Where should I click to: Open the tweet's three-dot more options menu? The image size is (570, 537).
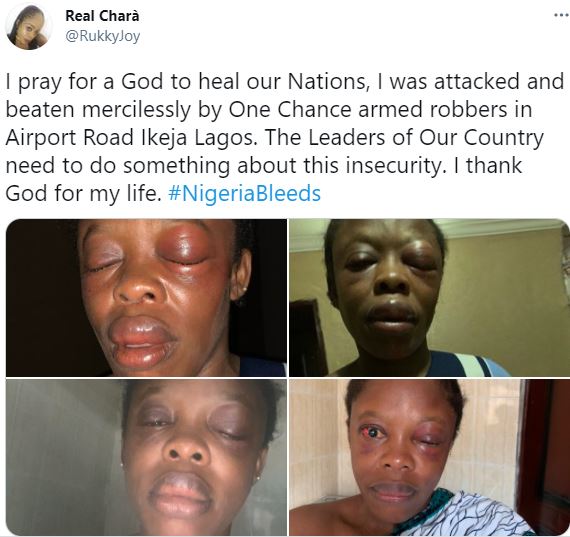(x=562, y=15)
